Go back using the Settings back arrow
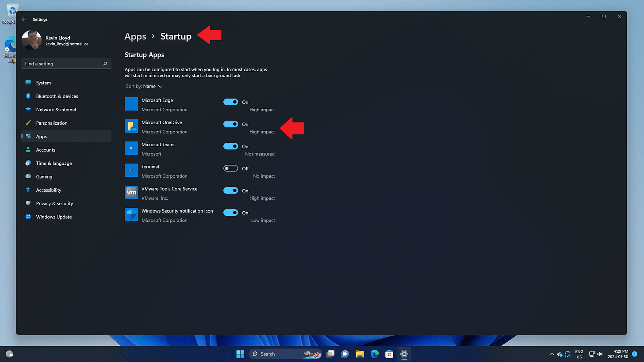 click(24, 19)
